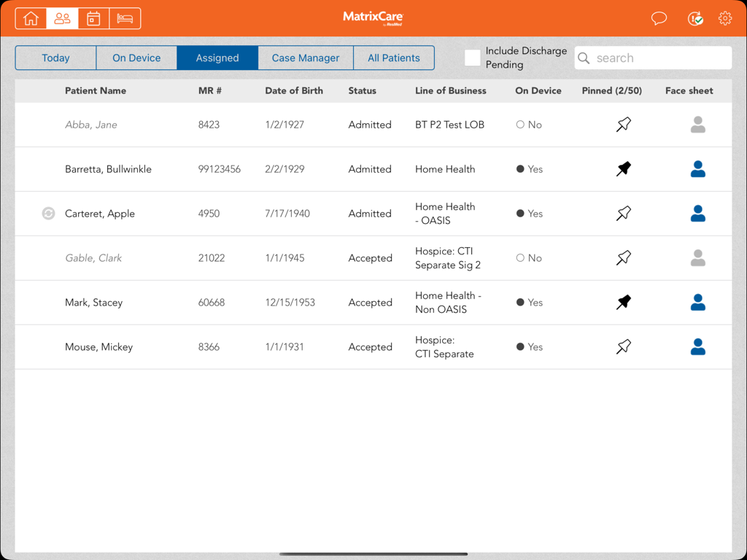This screenshot has width=747, height=560.
Task: Pin the patient Carteret, Apple
Action: [624, 213]
